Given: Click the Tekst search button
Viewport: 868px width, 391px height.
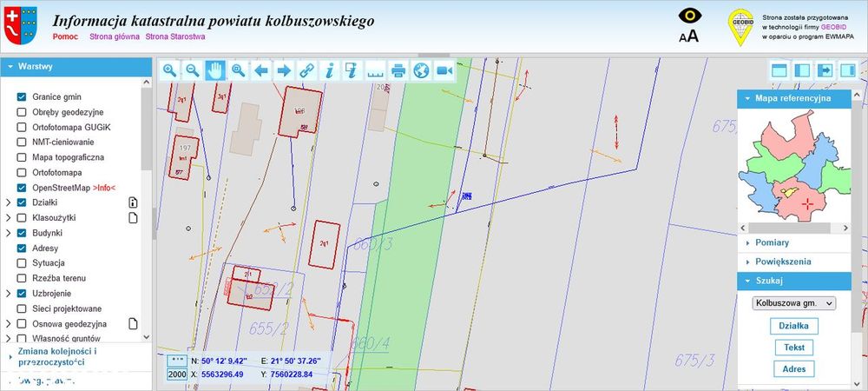Looking at the screenshot, I should tap(794, 348).
